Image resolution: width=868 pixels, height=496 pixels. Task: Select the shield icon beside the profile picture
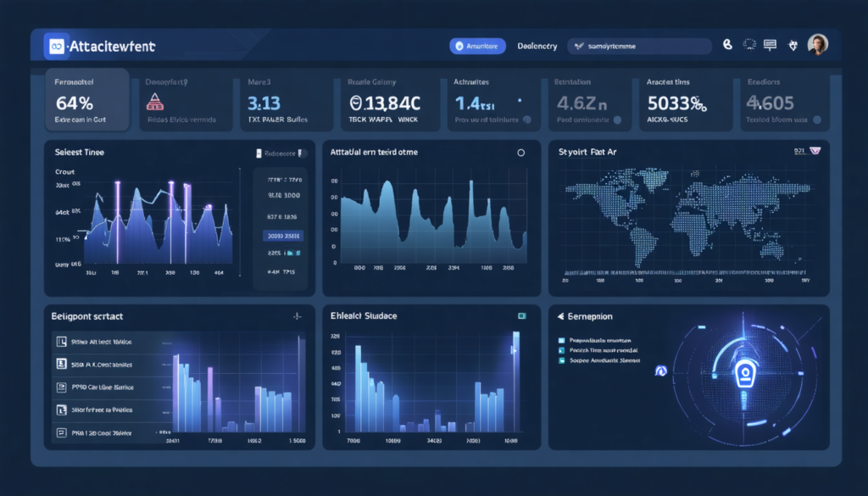pos(794,44)
